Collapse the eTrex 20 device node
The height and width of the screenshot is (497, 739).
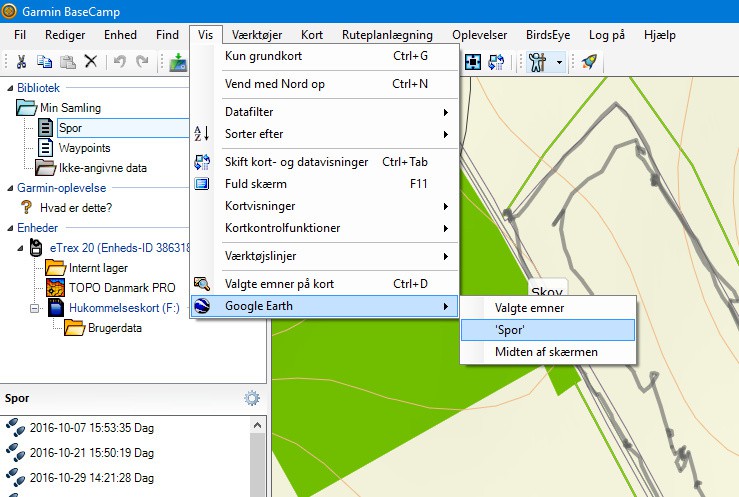click(x=20, y=248)
